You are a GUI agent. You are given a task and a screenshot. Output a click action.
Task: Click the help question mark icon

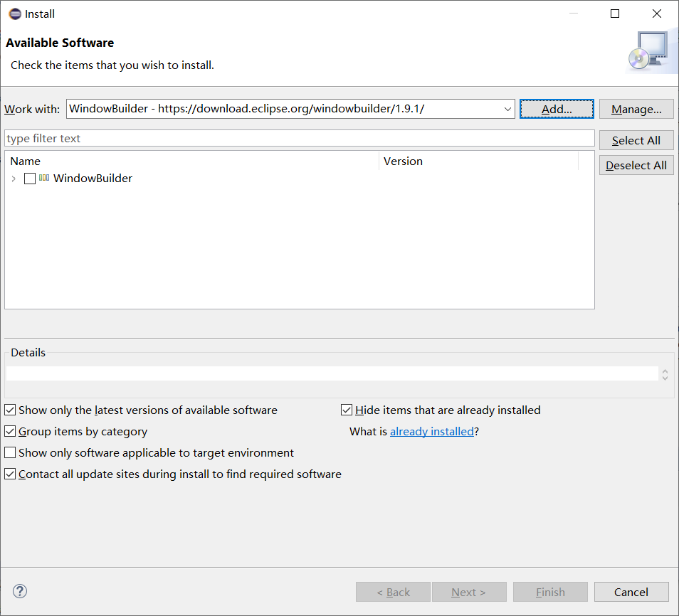(20, 591)
